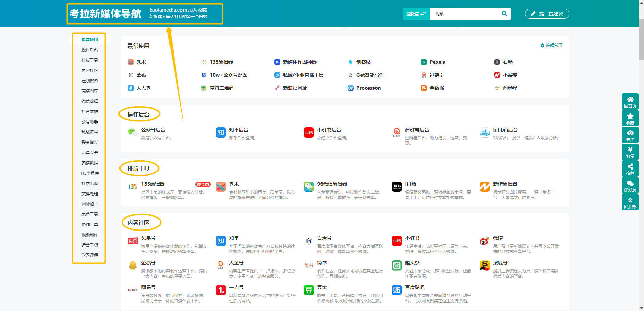This screenshot has height=311, width=644.
Task: Click the 秀米 icon in 排版工具
Action: click(221, 187)
